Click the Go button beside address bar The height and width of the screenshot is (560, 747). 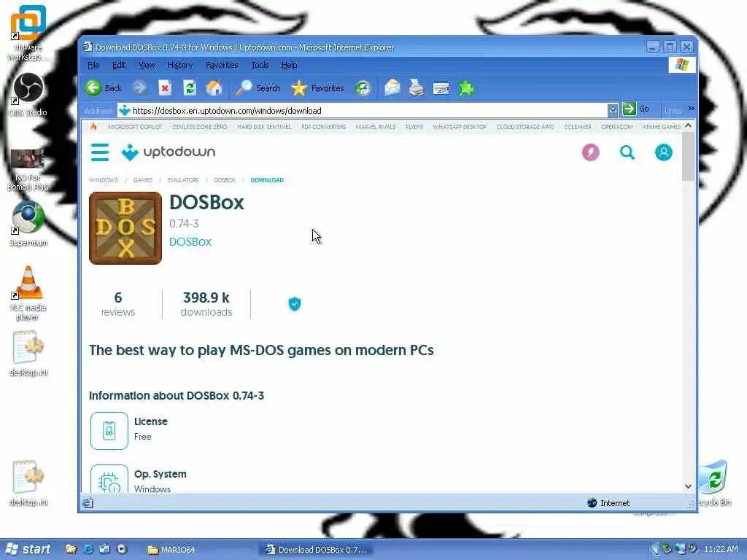(636, 109)
